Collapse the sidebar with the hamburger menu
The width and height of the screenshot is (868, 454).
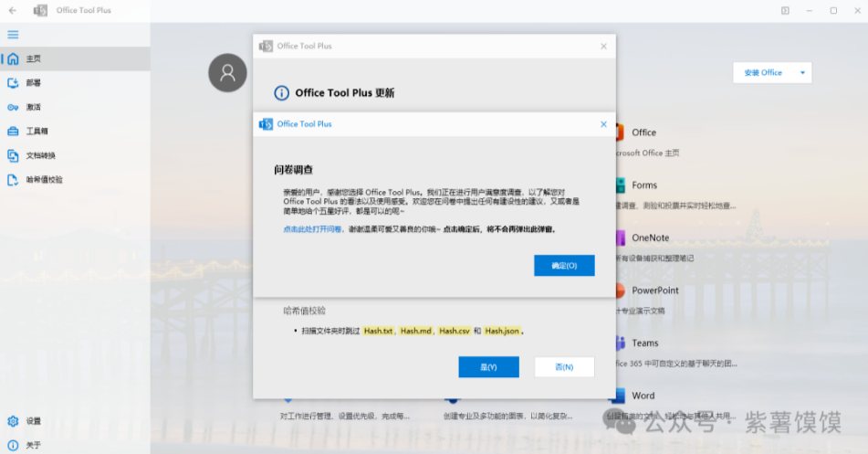pos(13,35)
